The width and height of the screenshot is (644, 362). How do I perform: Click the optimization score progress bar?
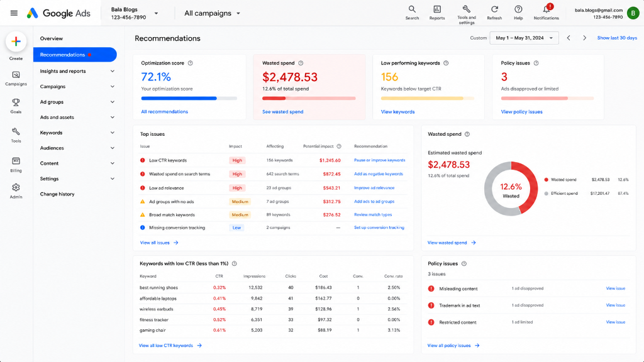tap(189, 99)
